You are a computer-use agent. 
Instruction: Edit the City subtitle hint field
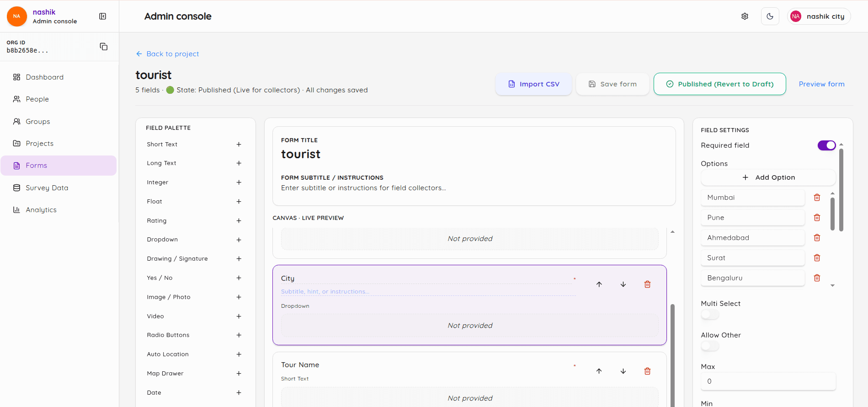(428, 292)
